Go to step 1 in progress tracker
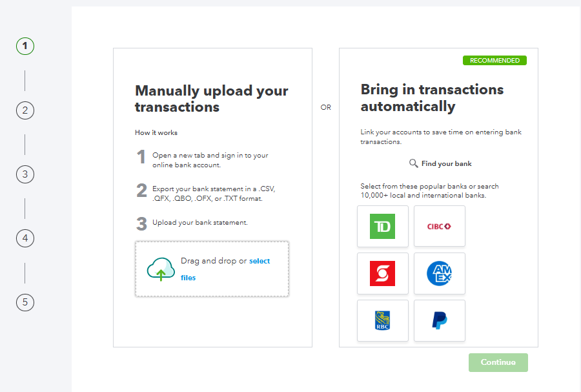Image resolution: width=581 pixels, height=392 pixels. tap(25, 46)
